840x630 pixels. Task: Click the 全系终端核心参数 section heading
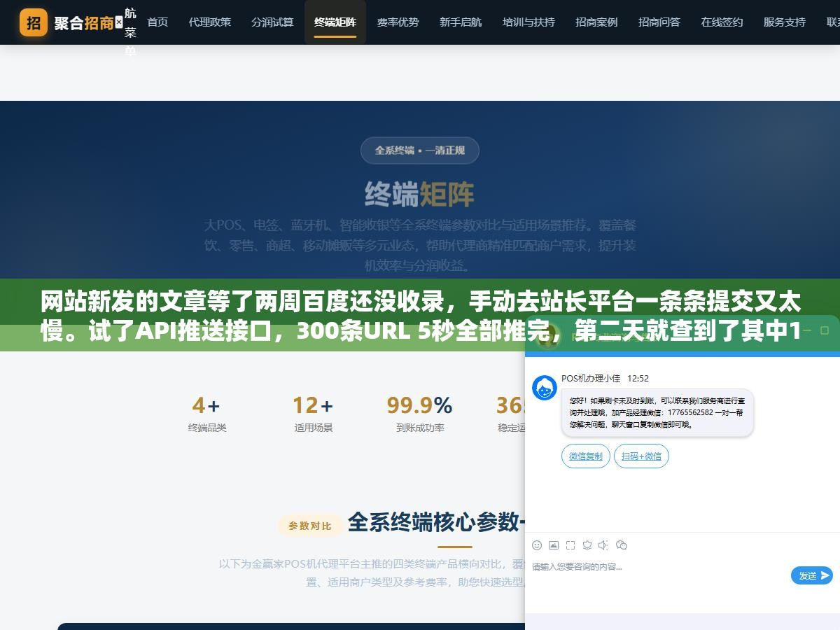click(436, 522)
